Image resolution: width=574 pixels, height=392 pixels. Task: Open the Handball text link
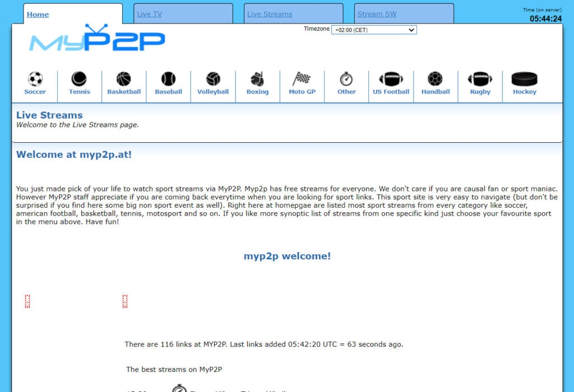(x=435, y=92)
